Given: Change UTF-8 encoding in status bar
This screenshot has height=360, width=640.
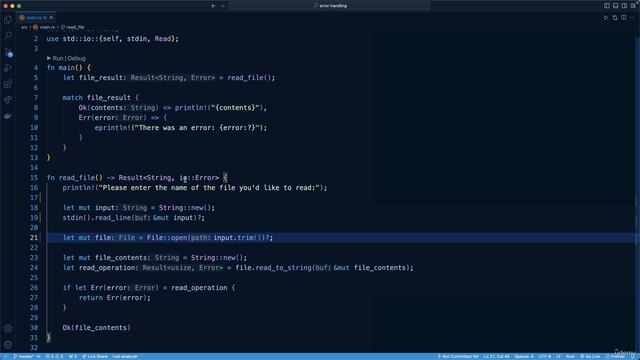Looking at the screenshot, I should (x=544, y=356).
